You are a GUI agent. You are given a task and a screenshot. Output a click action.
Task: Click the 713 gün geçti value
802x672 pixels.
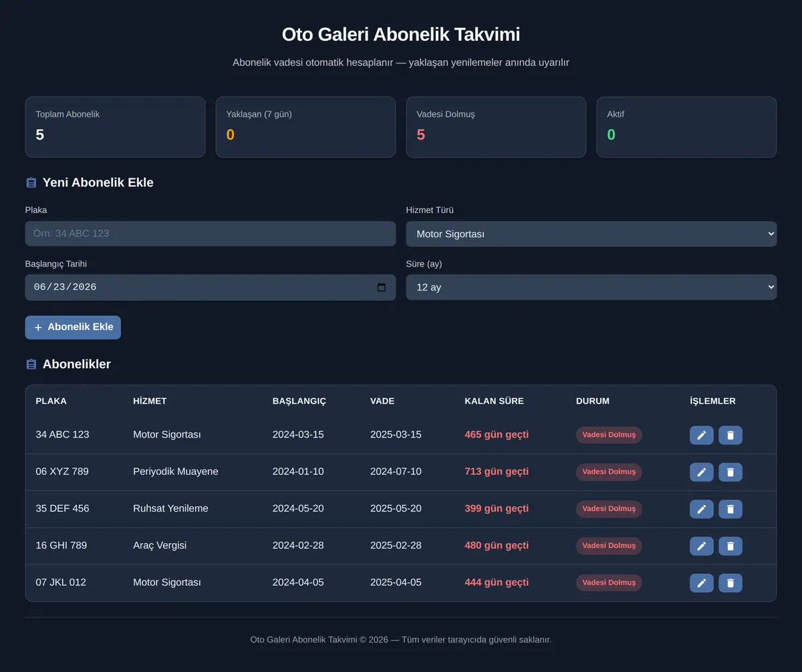(x=497, y=471)
